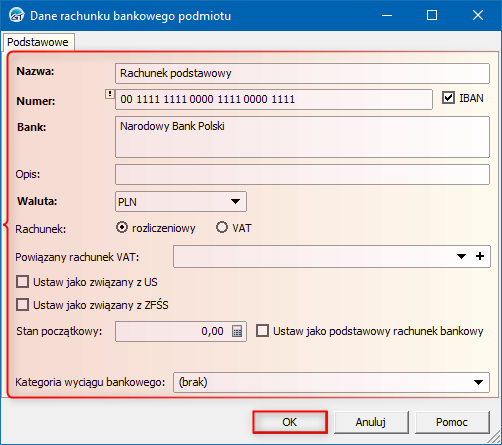This screenshot has height=445, width=502.
Task: Switch to the Podstawowe tab
Action: pos(38,42)
